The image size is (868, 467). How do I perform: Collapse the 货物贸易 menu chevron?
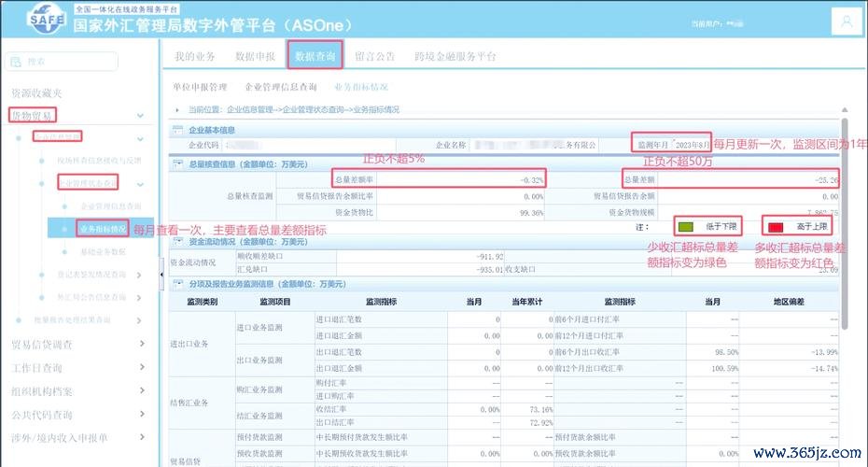(x=140, y=115)
